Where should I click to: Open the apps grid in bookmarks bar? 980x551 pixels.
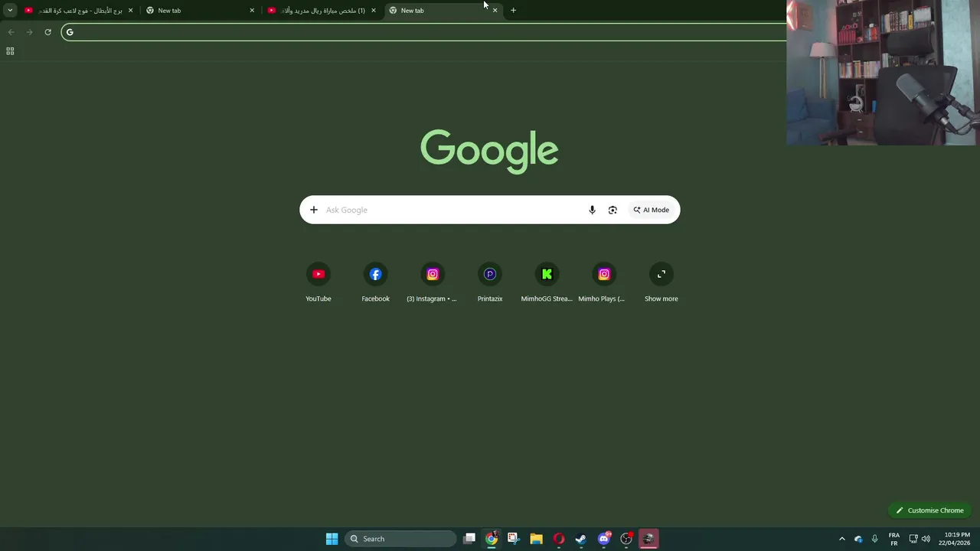10,51
